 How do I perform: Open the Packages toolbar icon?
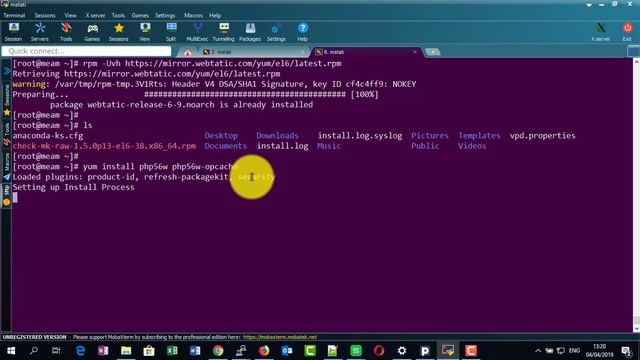pos(250,32)
